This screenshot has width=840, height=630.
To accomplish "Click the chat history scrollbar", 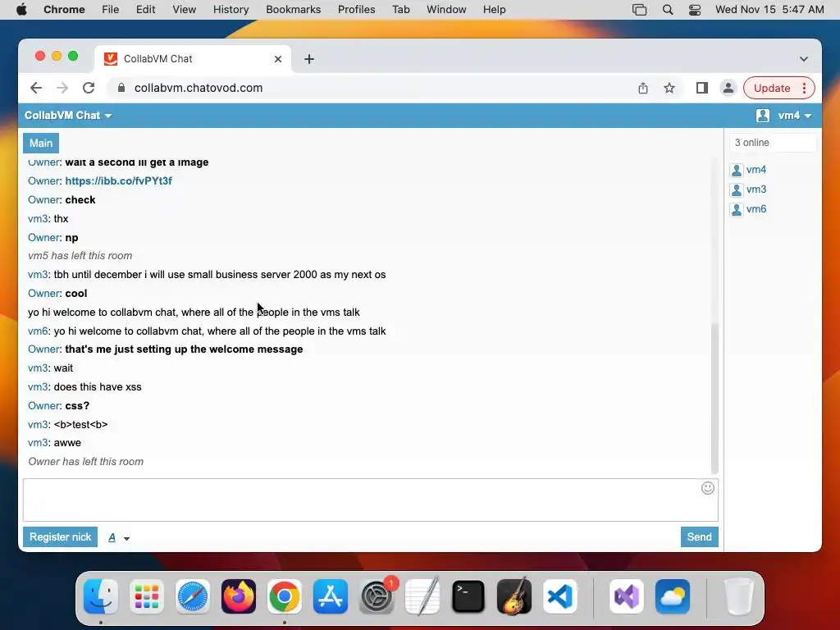I will click(714, 398).
